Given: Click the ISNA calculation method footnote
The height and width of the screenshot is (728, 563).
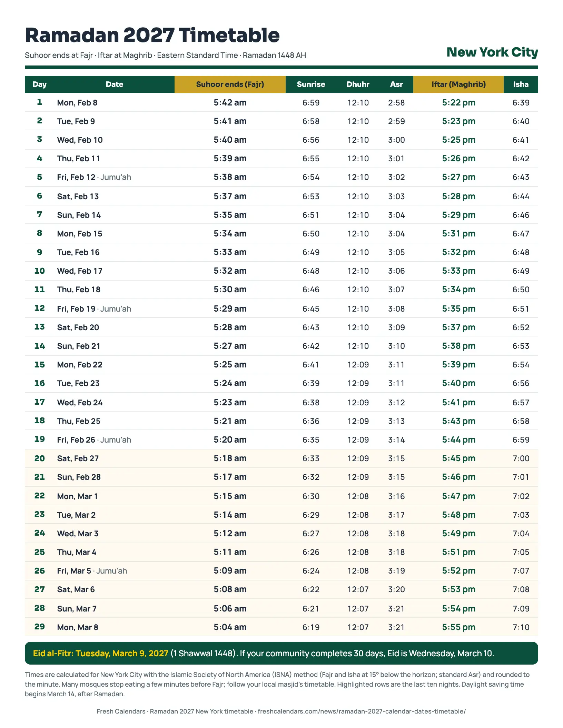Looking at the screenshot, I should coord(277,684).
